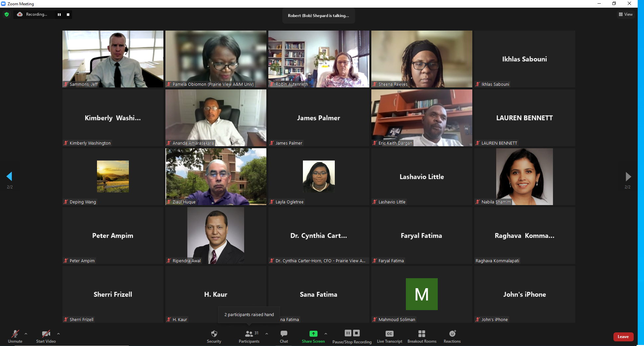Expand the arrow next to Participants

click(267, 334)
